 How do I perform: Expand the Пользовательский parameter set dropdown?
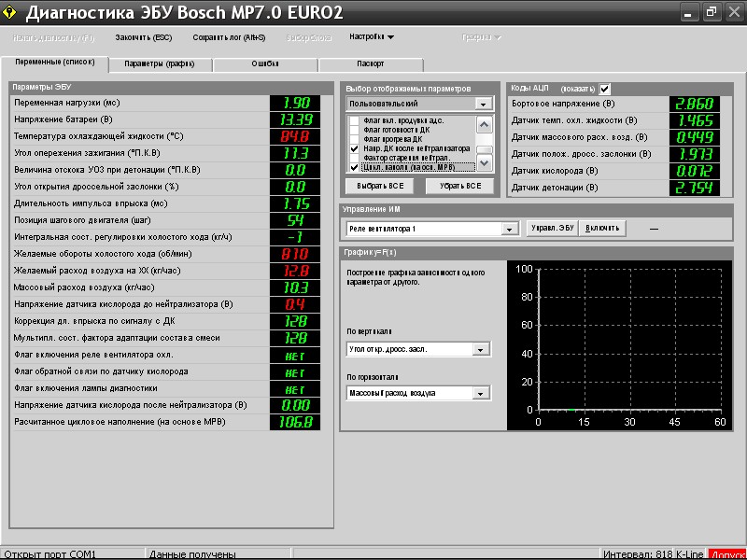pyautogui.click(x=483, y=104)
